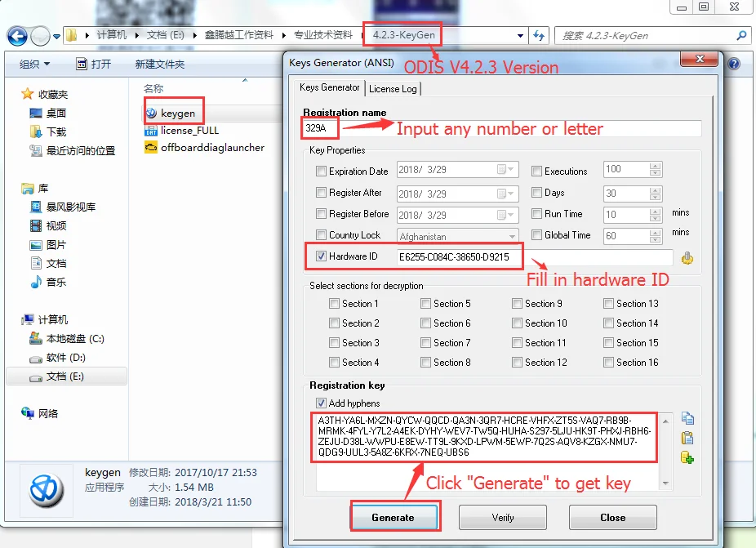Select the keygen application file
The height and width of the screenshot is (548, 756).
tap(171, 114)
